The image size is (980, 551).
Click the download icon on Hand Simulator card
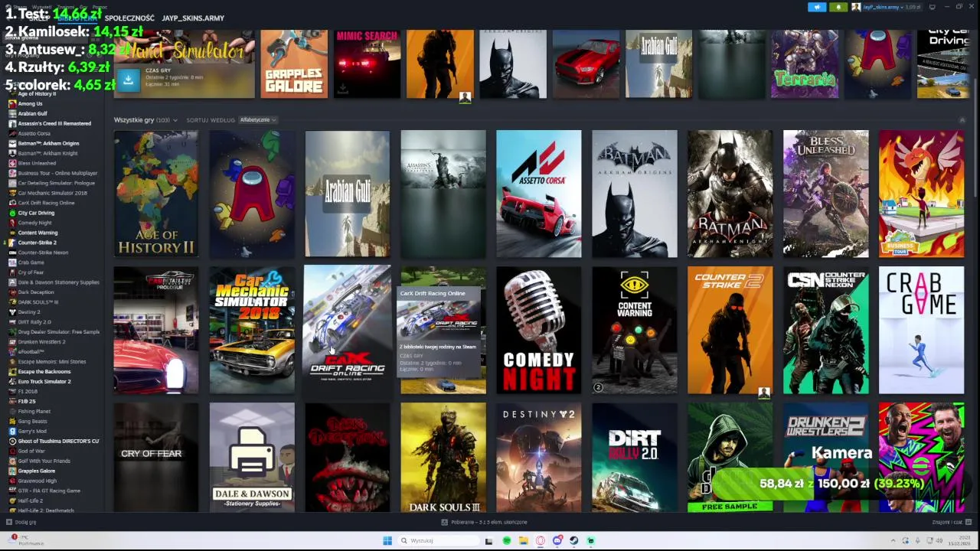[x=129, y=79]
